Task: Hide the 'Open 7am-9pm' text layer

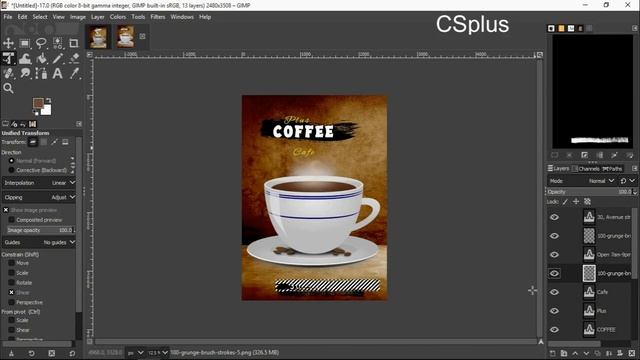Action: tap(554, 255)
